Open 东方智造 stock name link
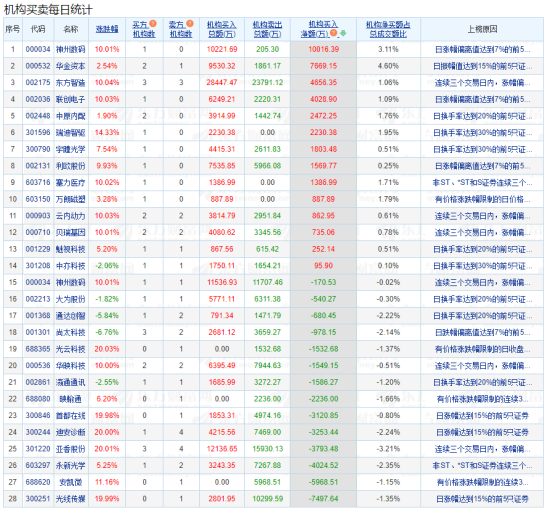Screen dimensions: 550x513 [x=71, y=83]
